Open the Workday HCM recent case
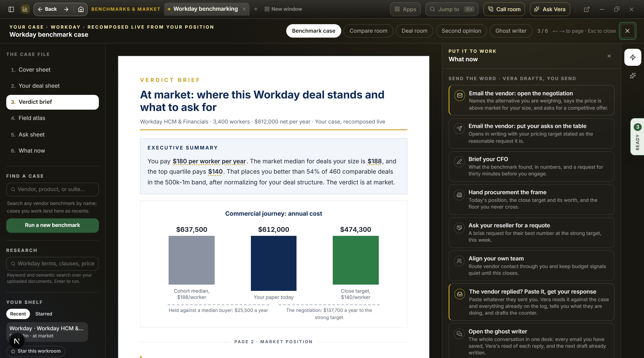 pos(47,332)
